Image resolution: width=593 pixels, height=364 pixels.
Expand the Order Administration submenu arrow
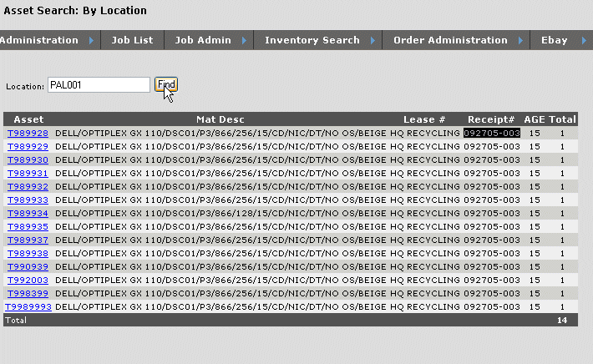coord(521,40)
